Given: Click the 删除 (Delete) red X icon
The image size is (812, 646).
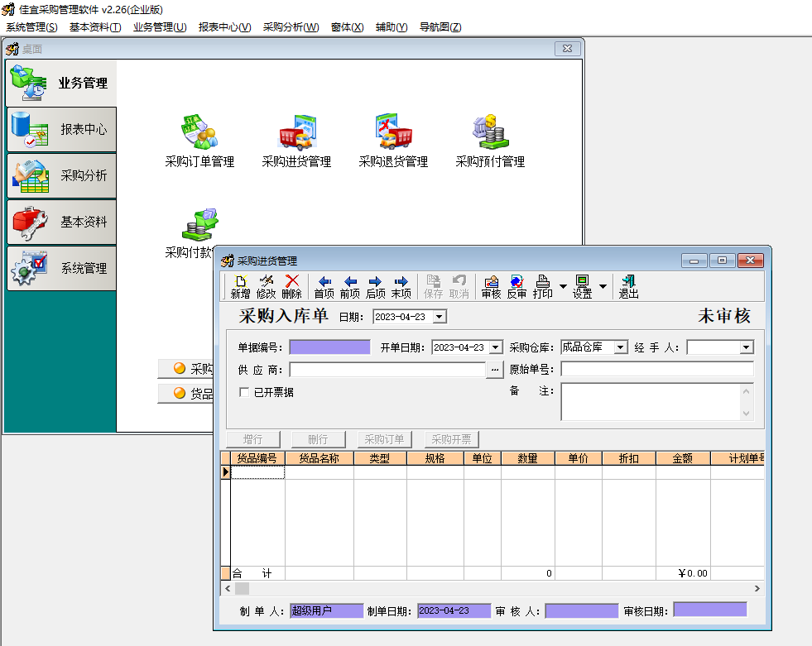Looking at the screenshot, I should point(292,287).
